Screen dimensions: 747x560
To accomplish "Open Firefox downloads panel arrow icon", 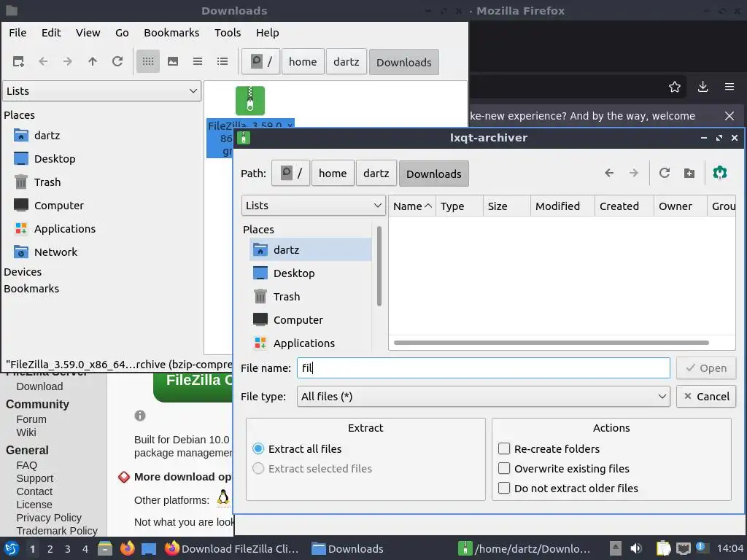I will click(x=703, y=87).
